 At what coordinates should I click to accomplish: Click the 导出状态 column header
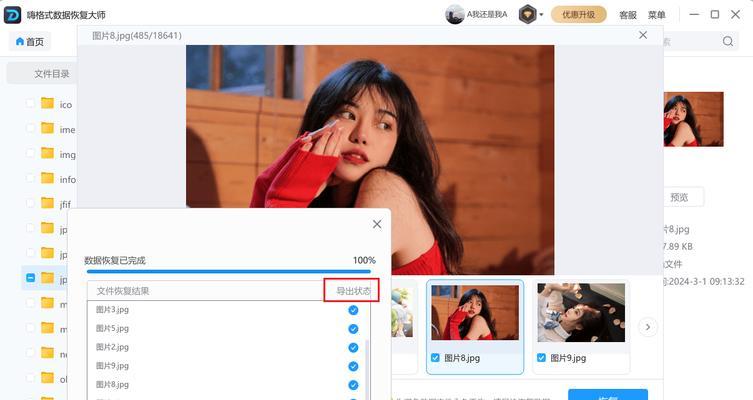352,291
